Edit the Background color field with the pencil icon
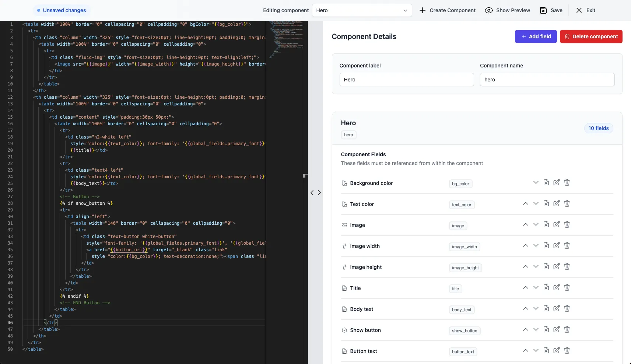Screen dimensions: 631x364 pyautogui.click(x=556, y=183)
